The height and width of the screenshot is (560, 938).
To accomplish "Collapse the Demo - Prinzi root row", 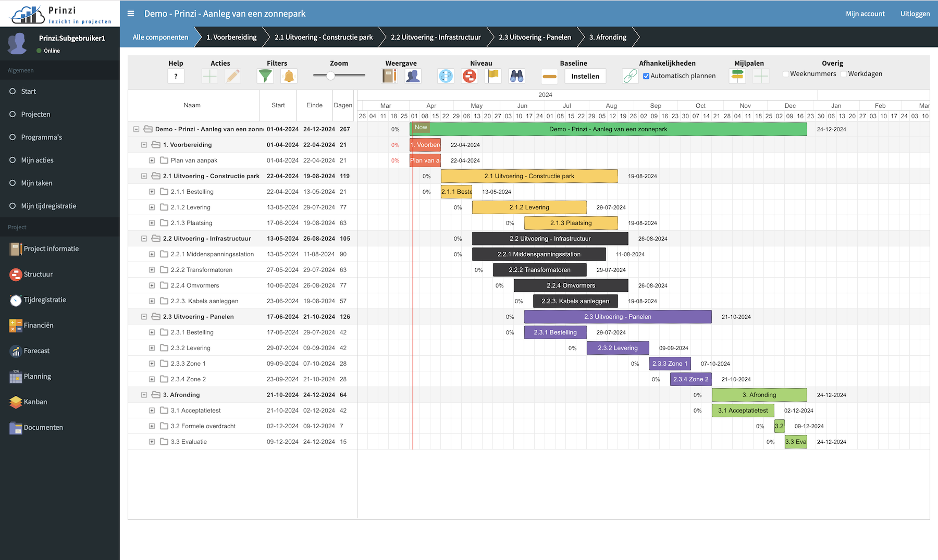I will click(x=136, y=129).
